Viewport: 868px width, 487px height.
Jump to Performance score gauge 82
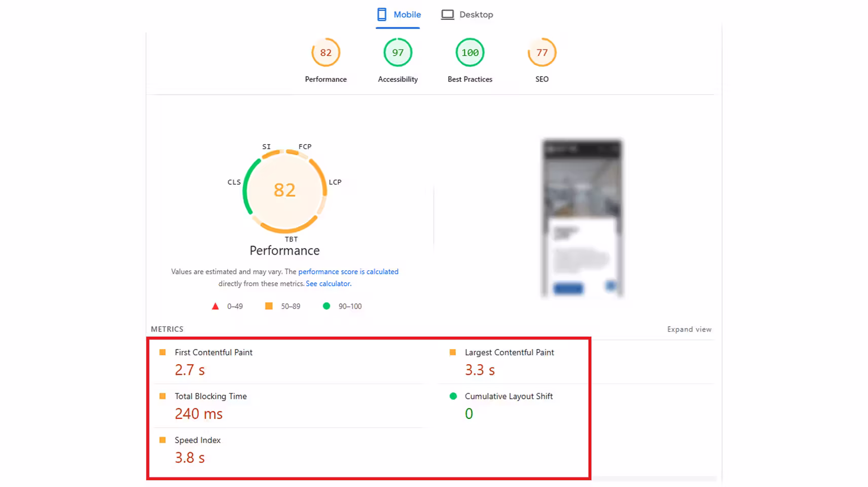coord(325,52)
